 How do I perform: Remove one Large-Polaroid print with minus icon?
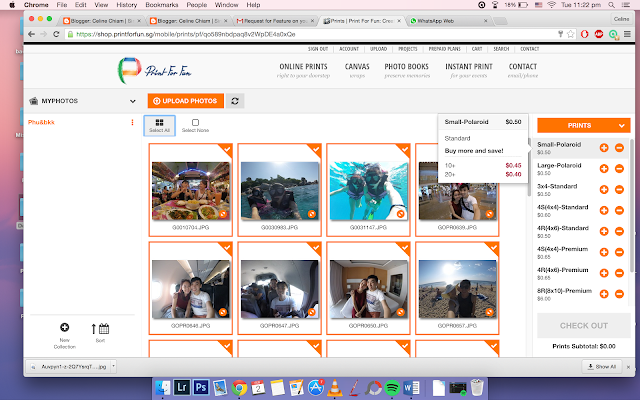(x=619, y=169)
